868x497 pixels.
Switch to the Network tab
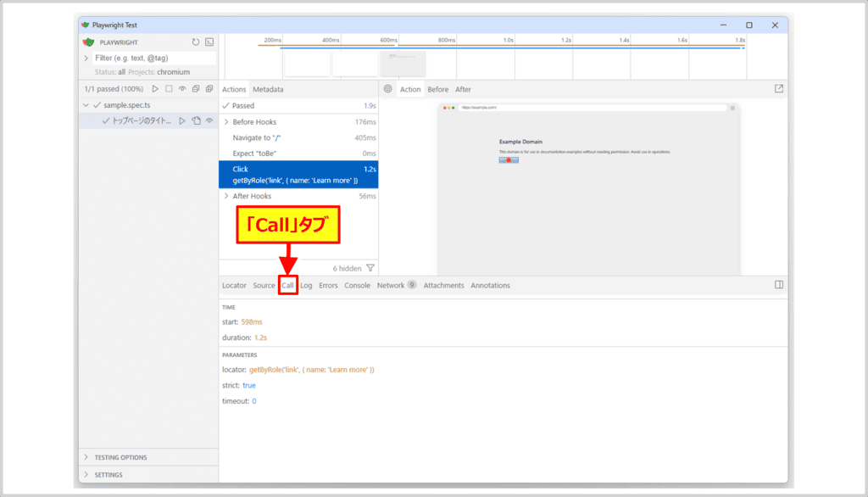point(391,286)
